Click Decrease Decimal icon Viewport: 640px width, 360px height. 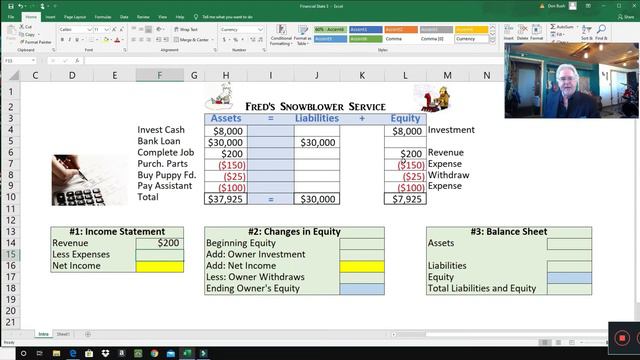[x=260, y=40]
